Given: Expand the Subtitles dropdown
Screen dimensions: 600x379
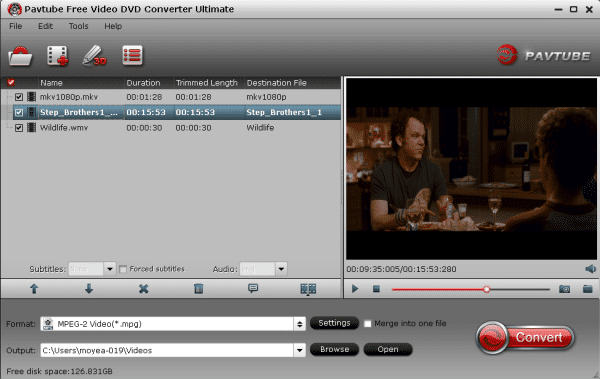Looking at the screenshot, I should 110,269.
